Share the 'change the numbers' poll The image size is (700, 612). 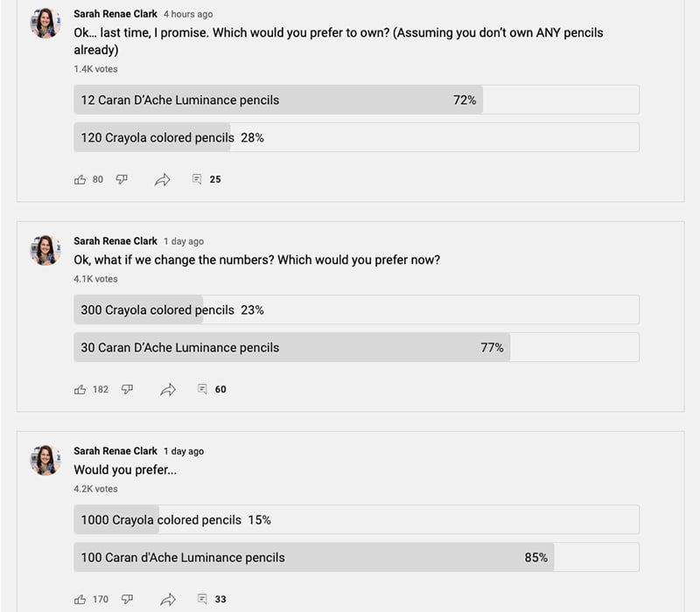click(x=168, y=389)
